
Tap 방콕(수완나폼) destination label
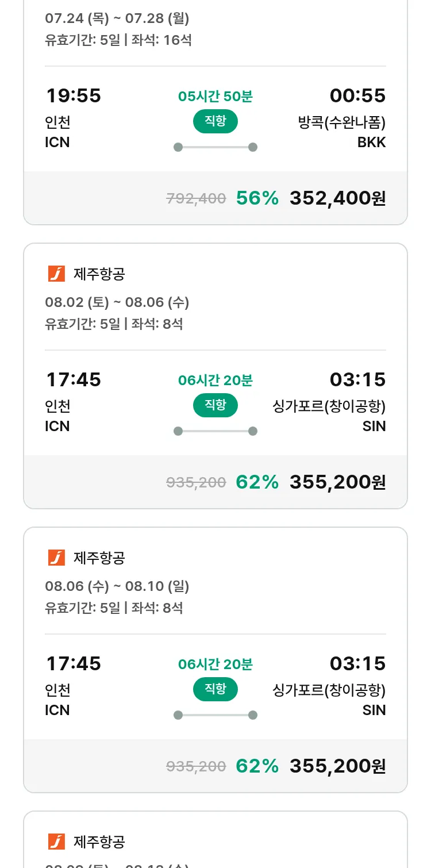tap(341, 122)
